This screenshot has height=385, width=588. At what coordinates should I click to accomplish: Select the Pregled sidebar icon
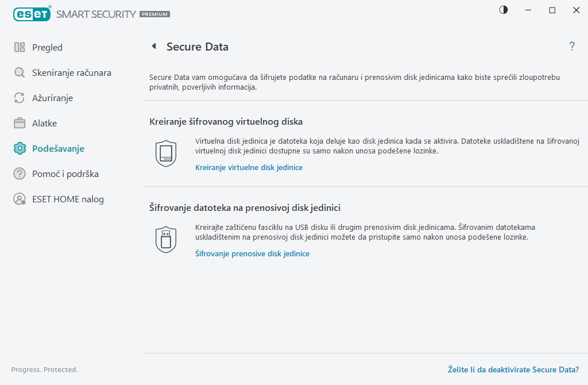(18, 47)
